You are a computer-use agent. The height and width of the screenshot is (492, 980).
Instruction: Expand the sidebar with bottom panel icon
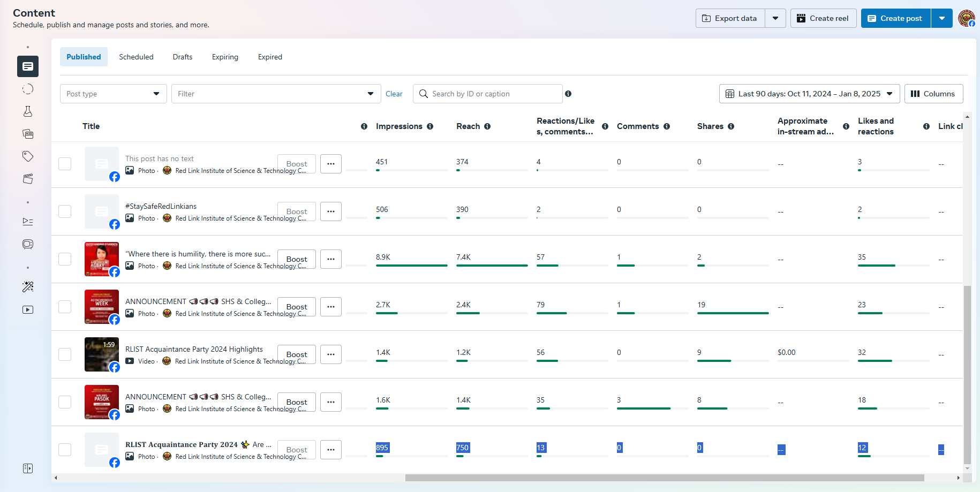point(28,468)
